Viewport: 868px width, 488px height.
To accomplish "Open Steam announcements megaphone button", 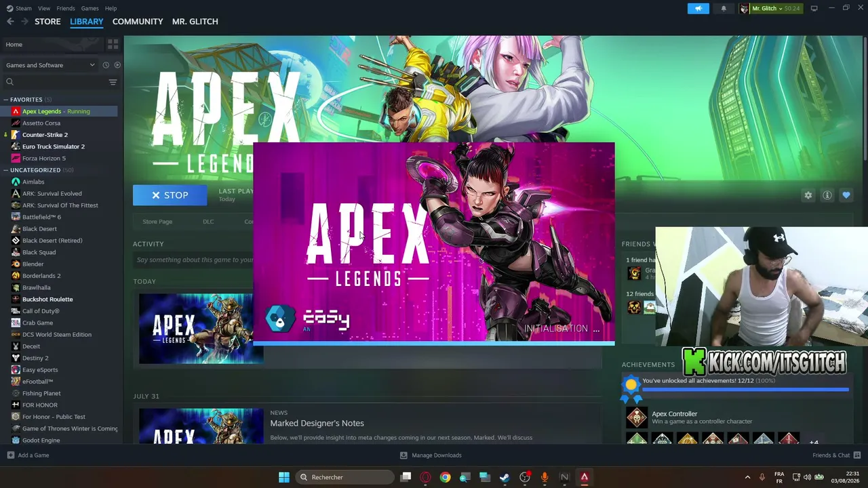I will click(x=698, y=8).
